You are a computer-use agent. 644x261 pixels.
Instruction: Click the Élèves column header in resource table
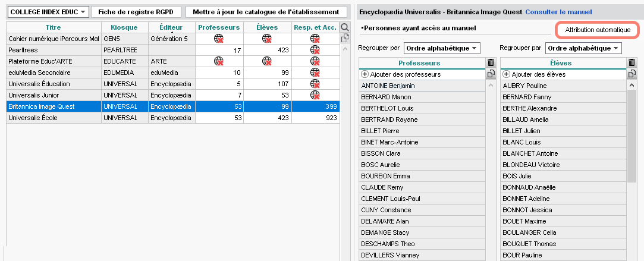click(268, 27)
